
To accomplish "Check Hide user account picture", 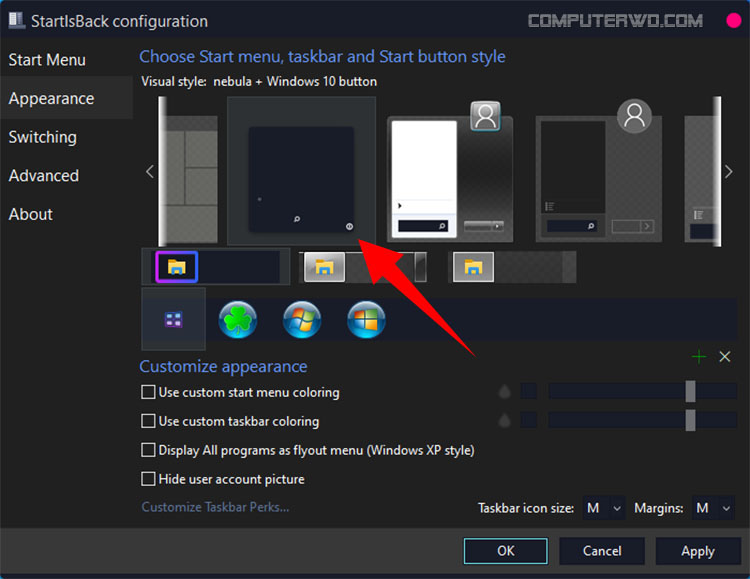I will click(x=148, y=479).
